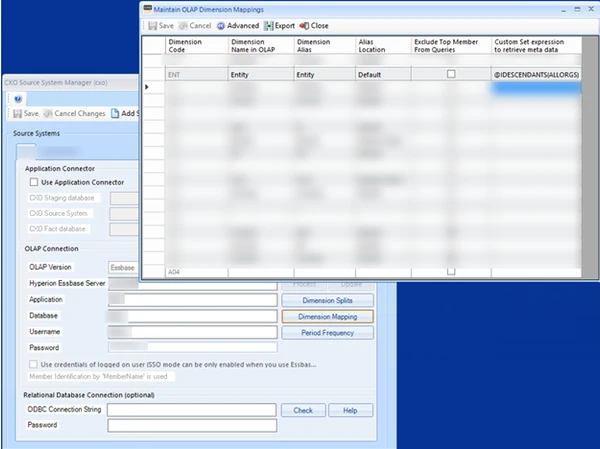Screen dimensions: 600x449
Task: Click the Database input field
Action: 193,316
